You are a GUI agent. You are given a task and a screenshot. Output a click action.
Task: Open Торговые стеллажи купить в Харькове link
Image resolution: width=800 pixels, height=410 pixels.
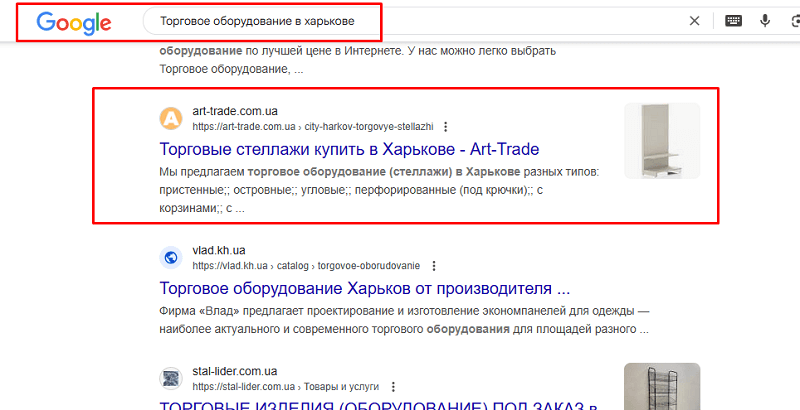coord(349,149)
